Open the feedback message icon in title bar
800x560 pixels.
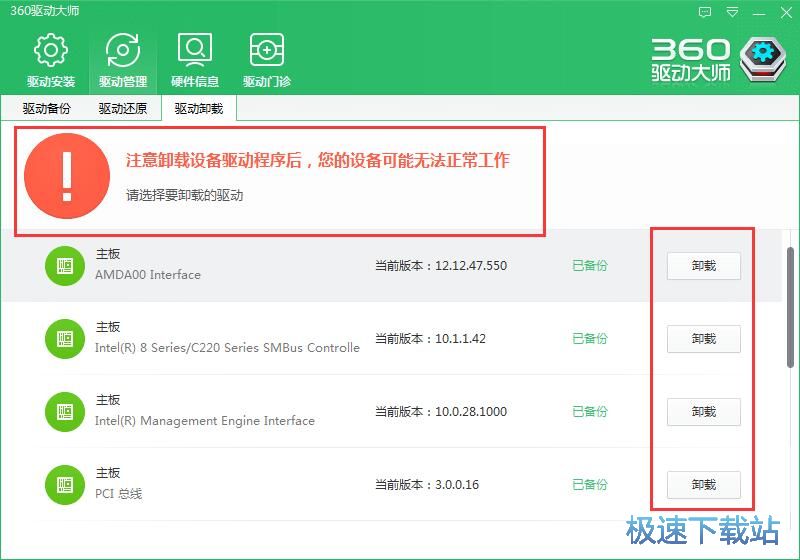point(705,12)
